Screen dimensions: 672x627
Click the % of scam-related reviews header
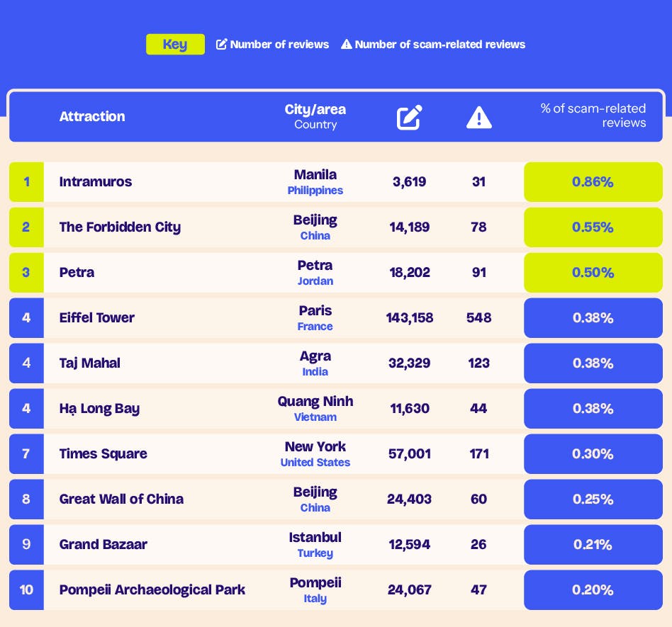[593, 115]
